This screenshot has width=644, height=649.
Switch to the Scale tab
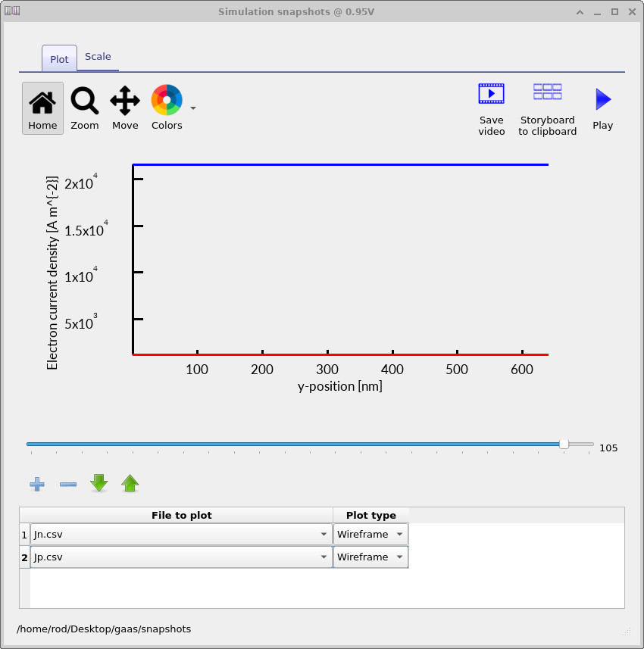point(98,57)
